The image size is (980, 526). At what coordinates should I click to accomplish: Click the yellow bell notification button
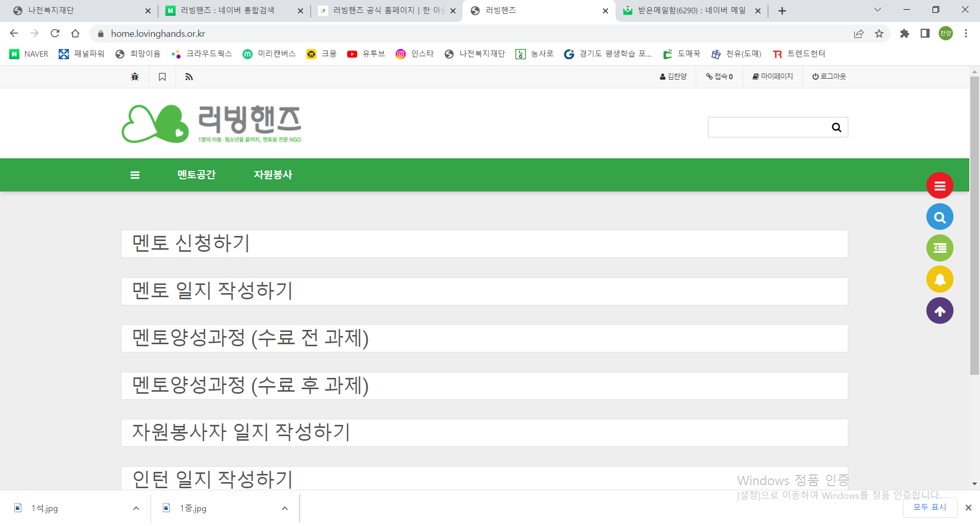point(940,279)
